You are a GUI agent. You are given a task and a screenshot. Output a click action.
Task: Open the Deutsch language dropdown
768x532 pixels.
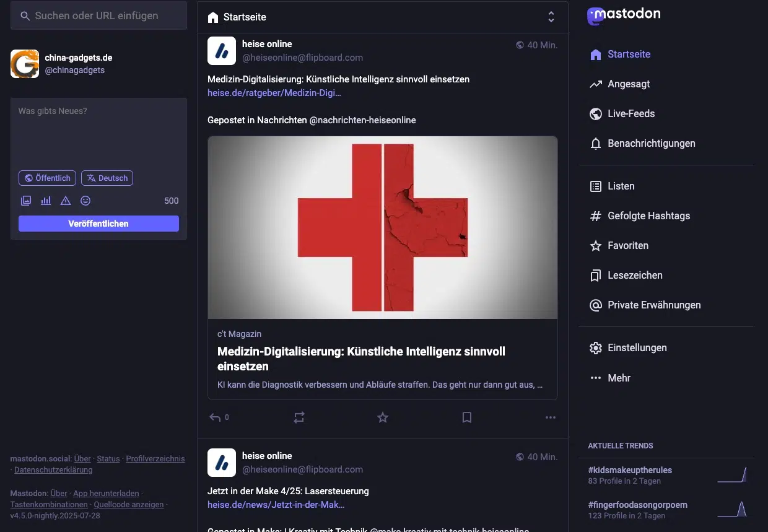[107, 178]
